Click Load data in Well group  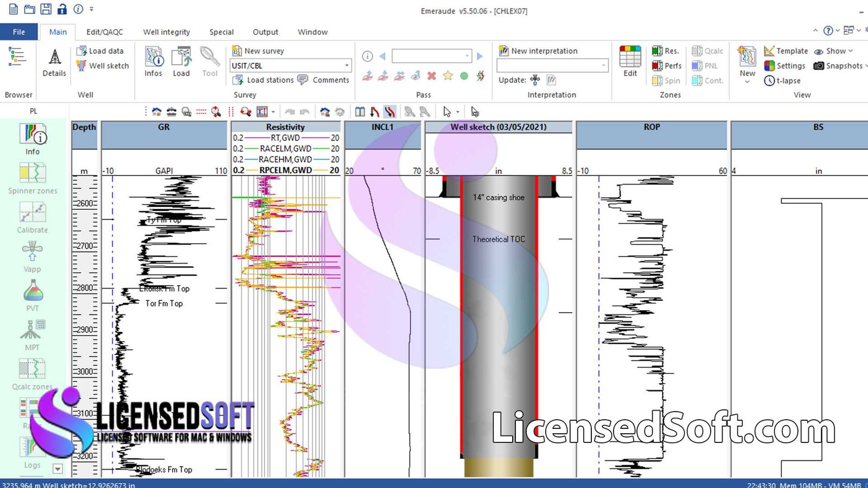(x=100, y=51)
